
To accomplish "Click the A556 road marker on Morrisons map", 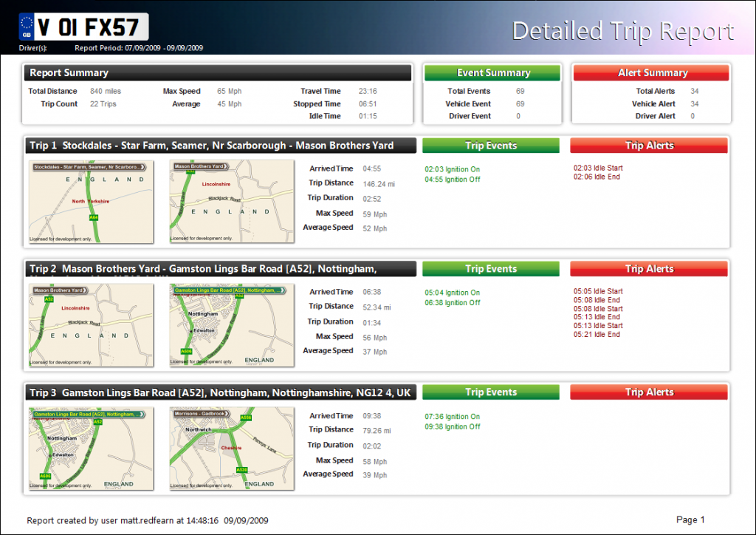I will point(246,418).
